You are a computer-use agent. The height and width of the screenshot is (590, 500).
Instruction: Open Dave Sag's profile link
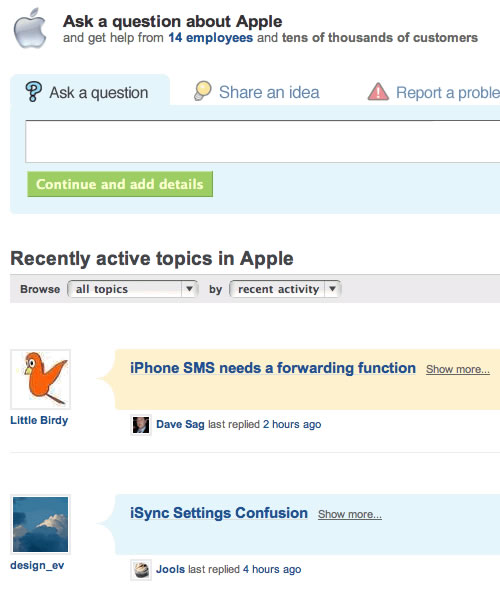(180, 424)
